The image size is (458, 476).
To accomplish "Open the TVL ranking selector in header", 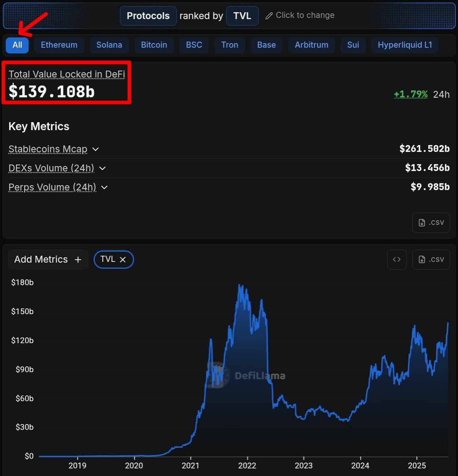I will pyautogui.click(x=242, y=16).
